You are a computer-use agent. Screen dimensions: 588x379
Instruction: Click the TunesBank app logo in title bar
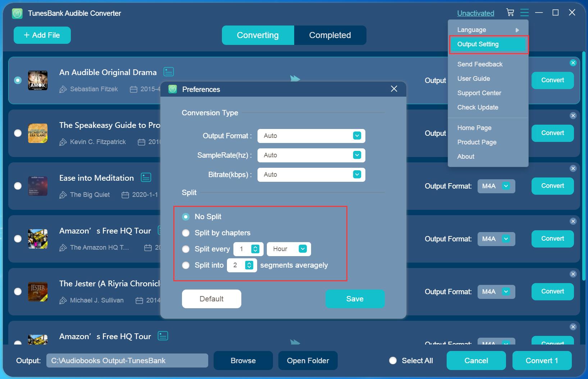(17, 13)
